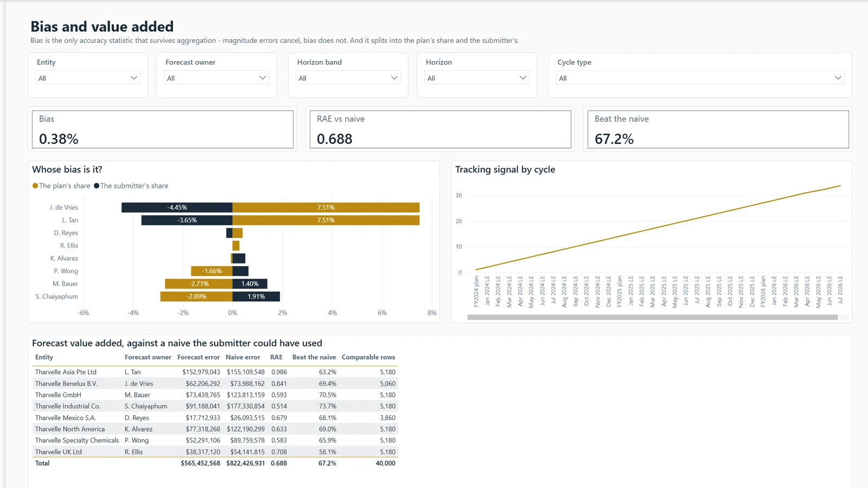868x488 pixels.
Task: Click the D. Reyes axis label
Action: (x=66, y=233)
